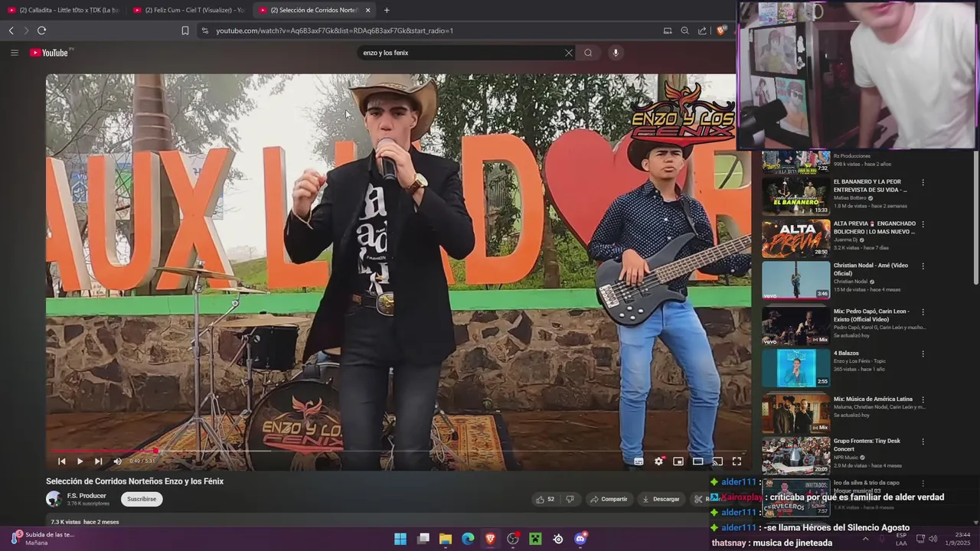Screen dimensions: 980x551
Task: Start voice search with the microphone icon
Action: point(616,53)
